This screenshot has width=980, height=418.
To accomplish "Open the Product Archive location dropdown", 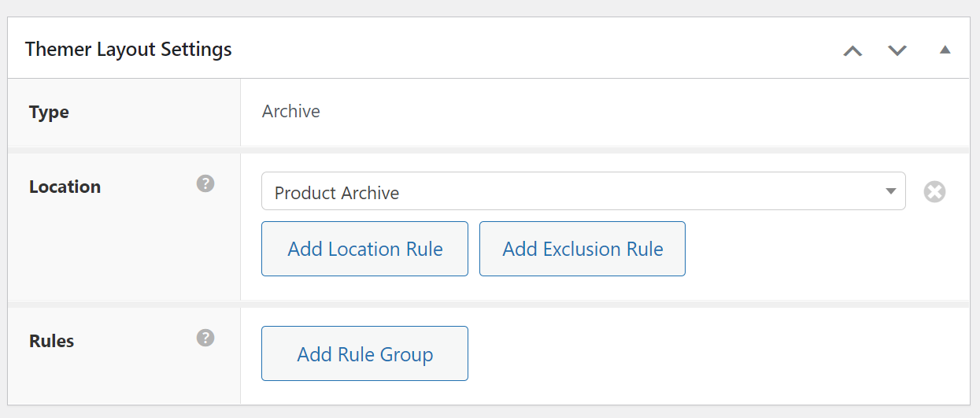I will click(583, 191).
